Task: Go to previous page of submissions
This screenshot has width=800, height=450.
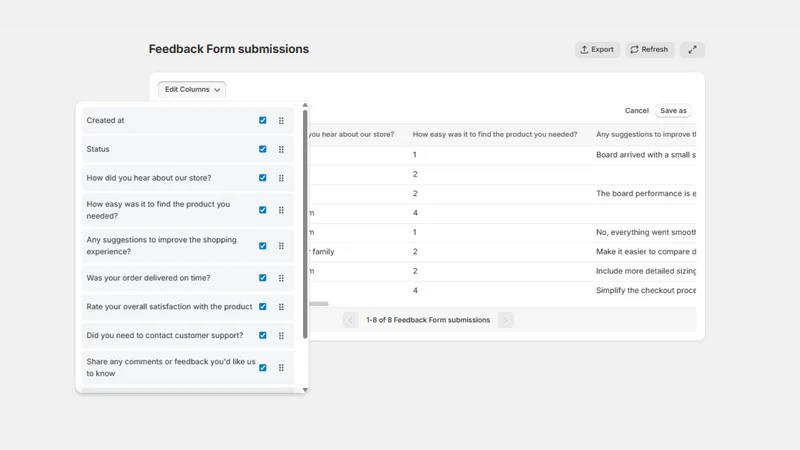Action: click(351, 320)
